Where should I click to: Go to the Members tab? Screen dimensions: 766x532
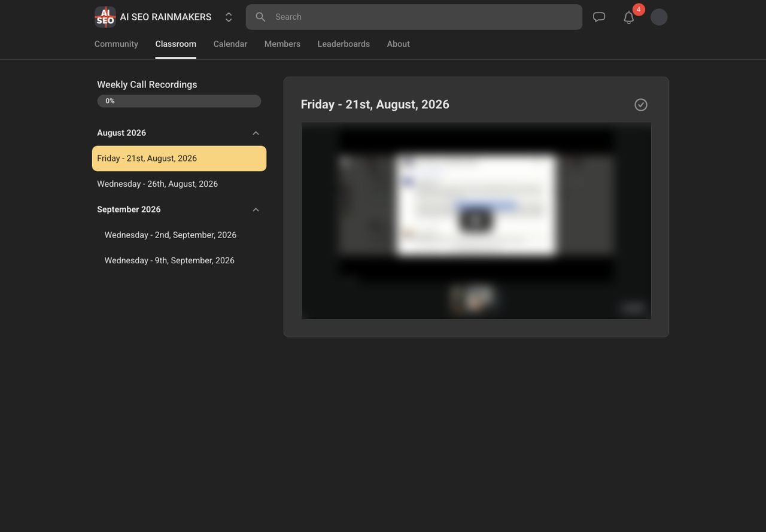(x=282, y=44)
